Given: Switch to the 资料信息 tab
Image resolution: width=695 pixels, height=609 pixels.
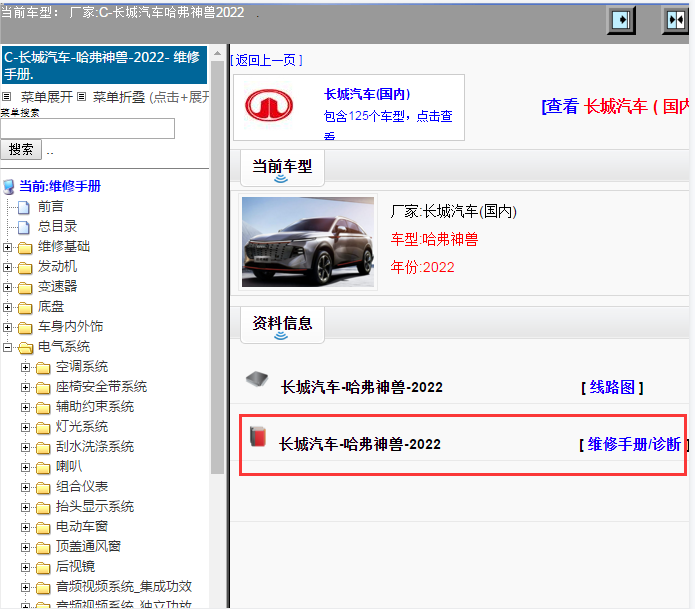Looking at the screenshot, I should point(282,324).
